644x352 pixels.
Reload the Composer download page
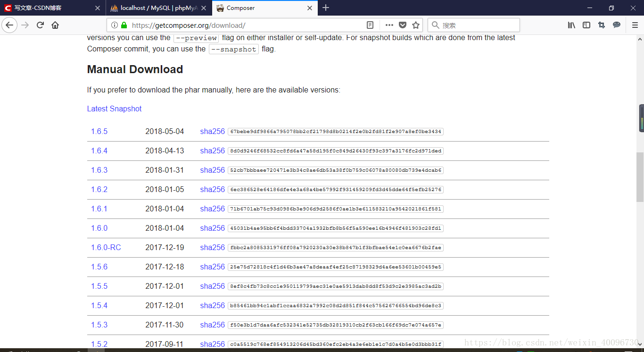41,25
